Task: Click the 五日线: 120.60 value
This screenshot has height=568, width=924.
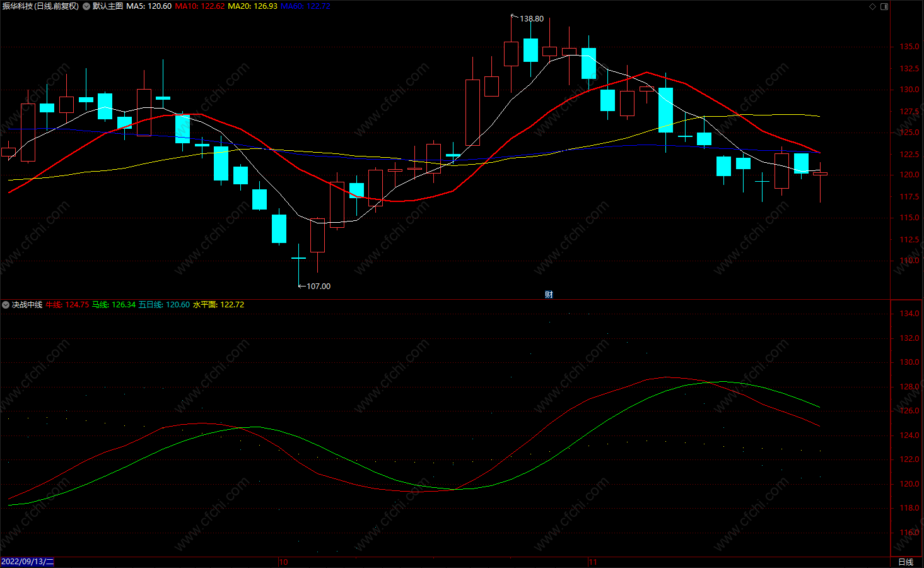Action: click(164, 305)
